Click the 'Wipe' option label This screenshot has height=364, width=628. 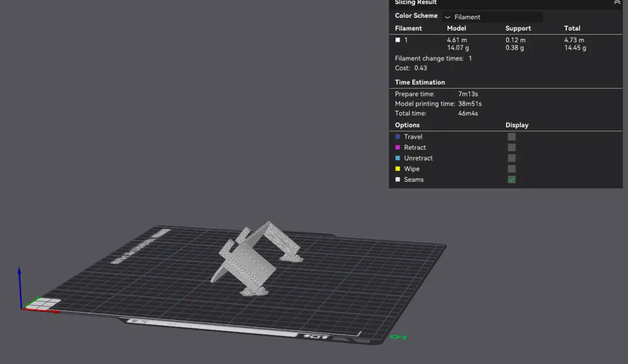coord(411,169)
